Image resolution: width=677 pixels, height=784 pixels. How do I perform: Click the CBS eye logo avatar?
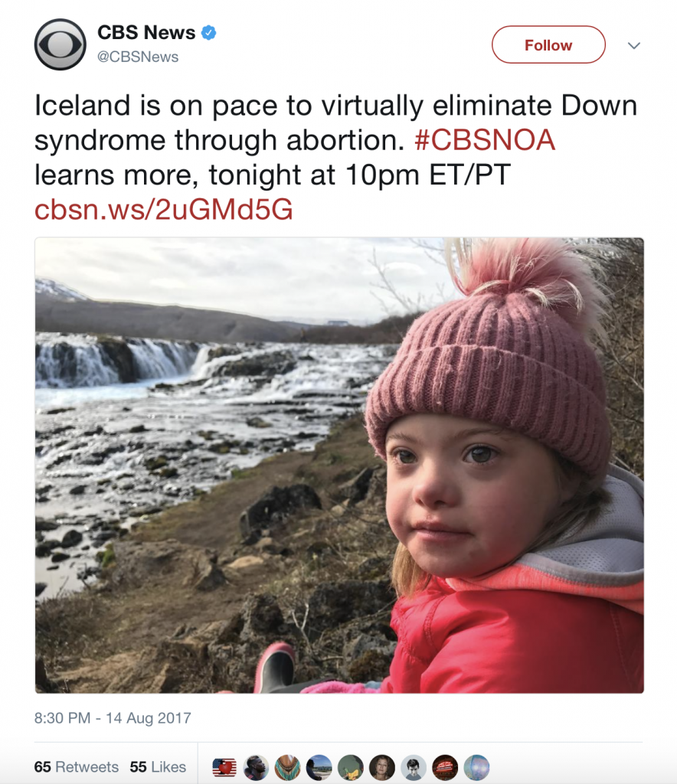[60, 45]
